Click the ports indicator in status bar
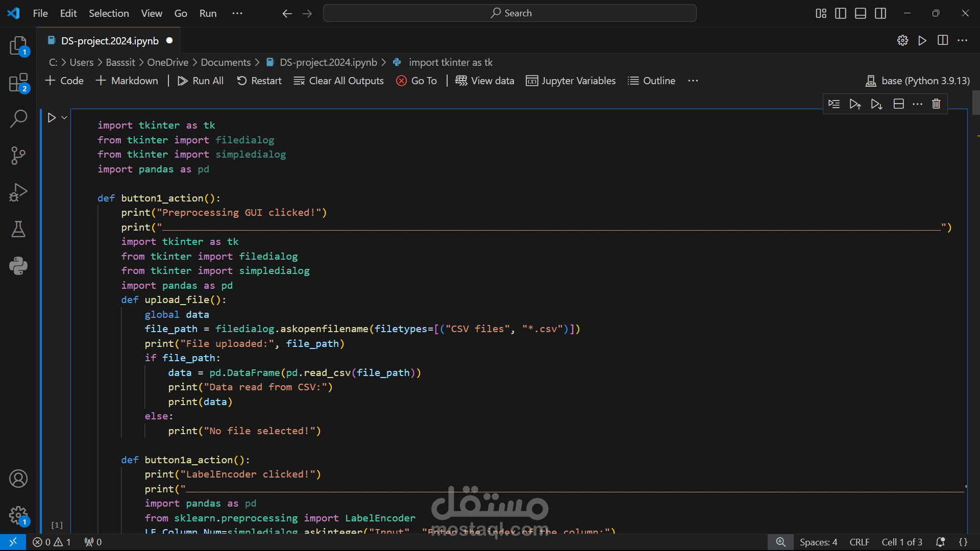This screenshot has height=551, width=980. (93, 542)
